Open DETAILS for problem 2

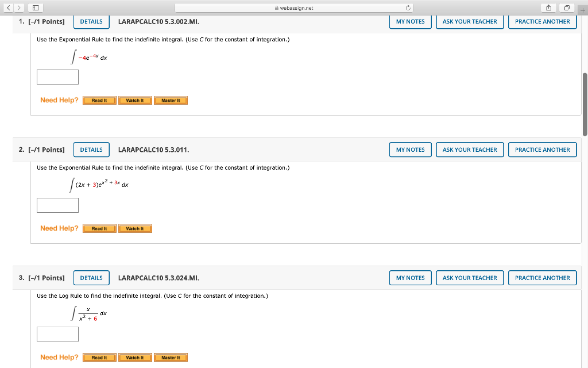point(91,149)
